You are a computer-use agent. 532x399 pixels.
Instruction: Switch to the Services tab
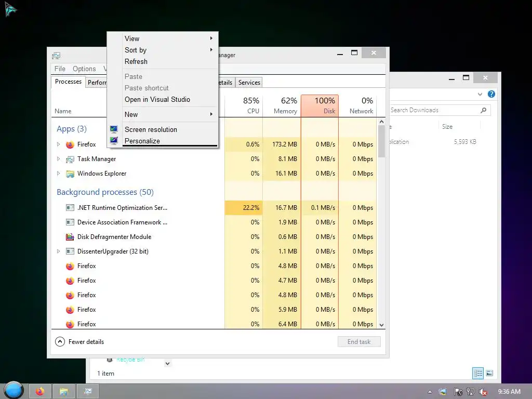(249, 83)
